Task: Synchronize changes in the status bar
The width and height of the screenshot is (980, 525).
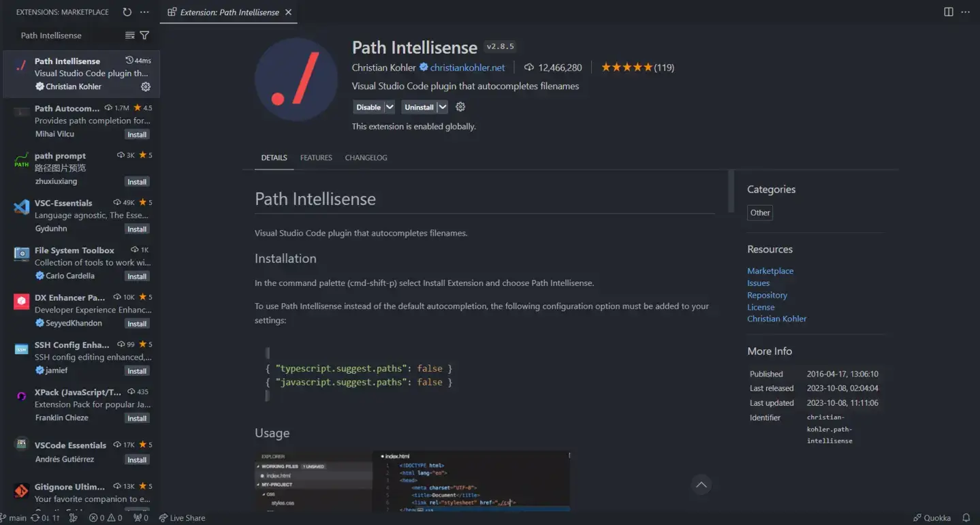Action: tap(46, 518)
